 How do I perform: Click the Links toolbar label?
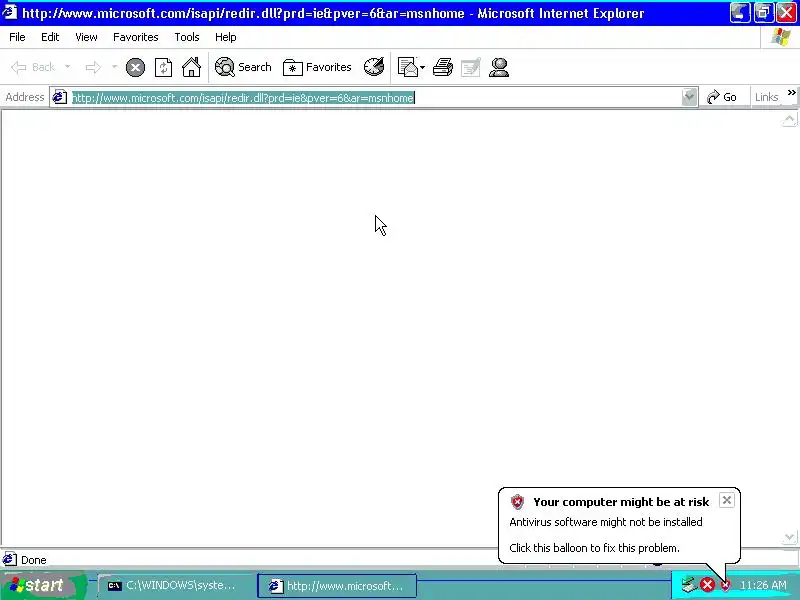pyautogui.click(x=766, y=97)
